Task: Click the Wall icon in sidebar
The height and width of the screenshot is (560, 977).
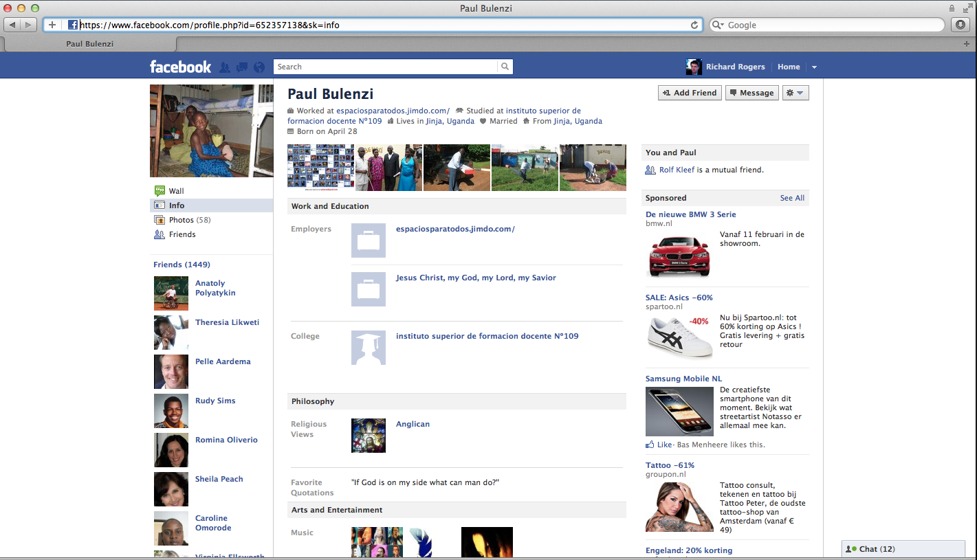Action: pos(160,191)
